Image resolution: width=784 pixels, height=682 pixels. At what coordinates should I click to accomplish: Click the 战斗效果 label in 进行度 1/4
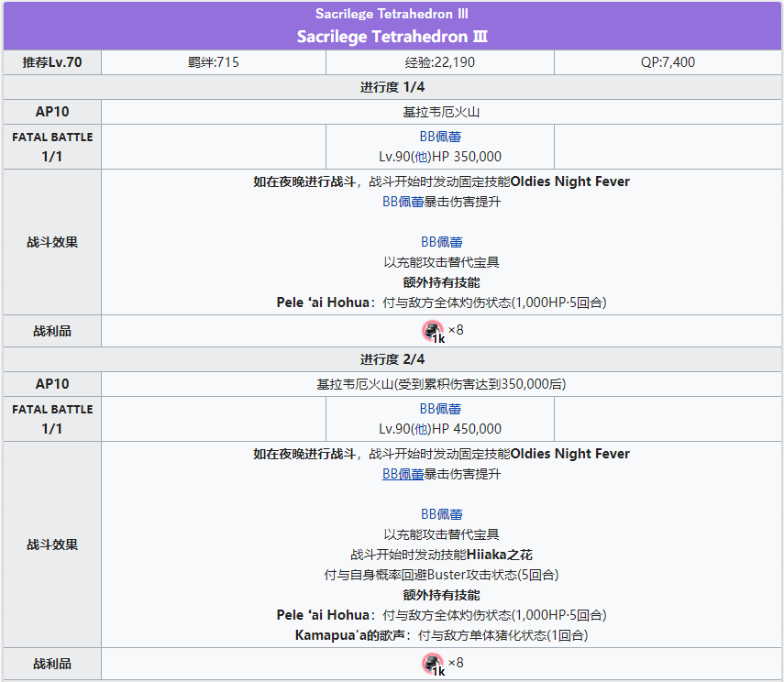click(52, 242)
